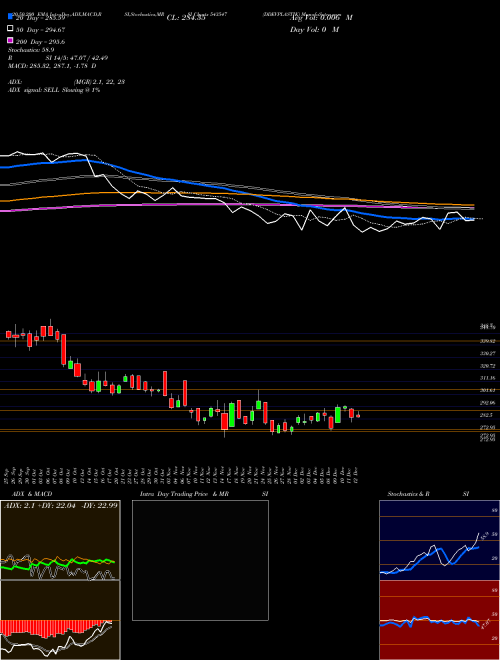Viewport: 500px width, 660px height.
Task: Click the rightmost date label on time axis
Action: pyautogui.click(x=357, y=474)
